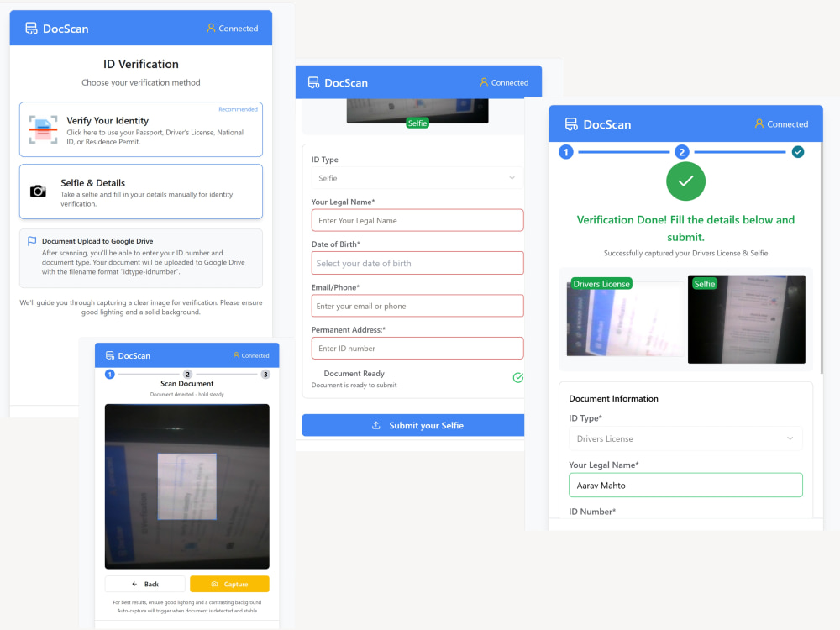Viewport: 840px width, 630px height.
Task: Click the camera preview in Scan Document window
Action: [x=187, y=486]
